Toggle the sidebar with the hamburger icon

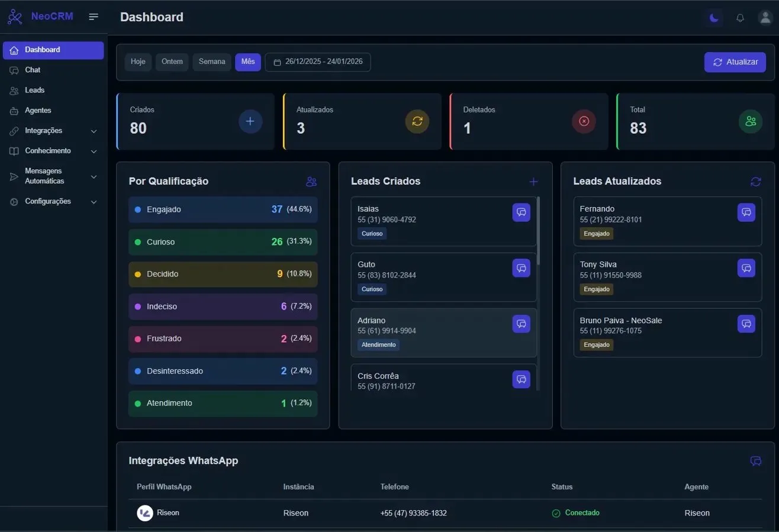click(94, 17)
